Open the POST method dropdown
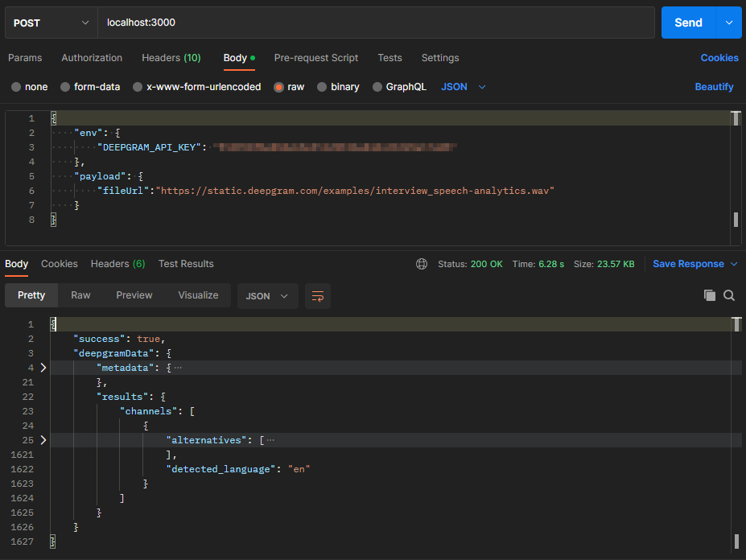This screenshot has height=560, width=746. 52,23
